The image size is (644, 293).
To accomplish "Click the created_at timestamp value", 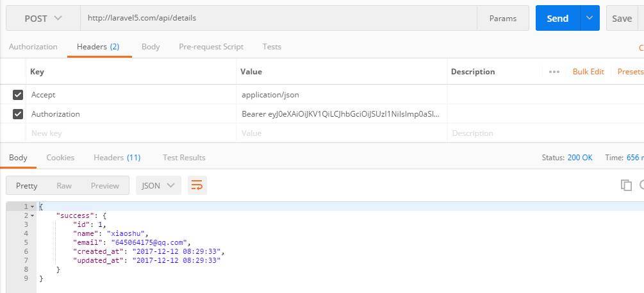I will pyautogui.click(x=177, y=251).
